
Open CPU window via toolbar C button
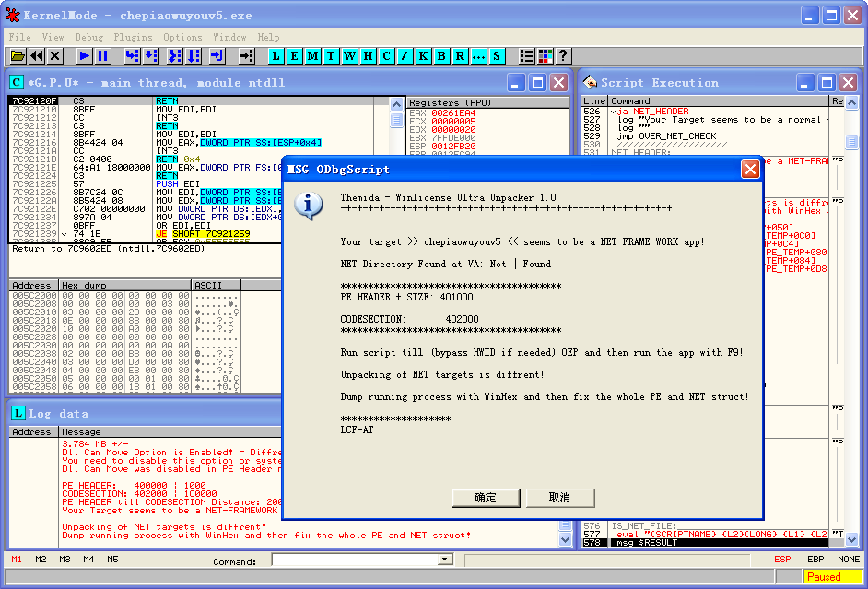coord(386,55)
